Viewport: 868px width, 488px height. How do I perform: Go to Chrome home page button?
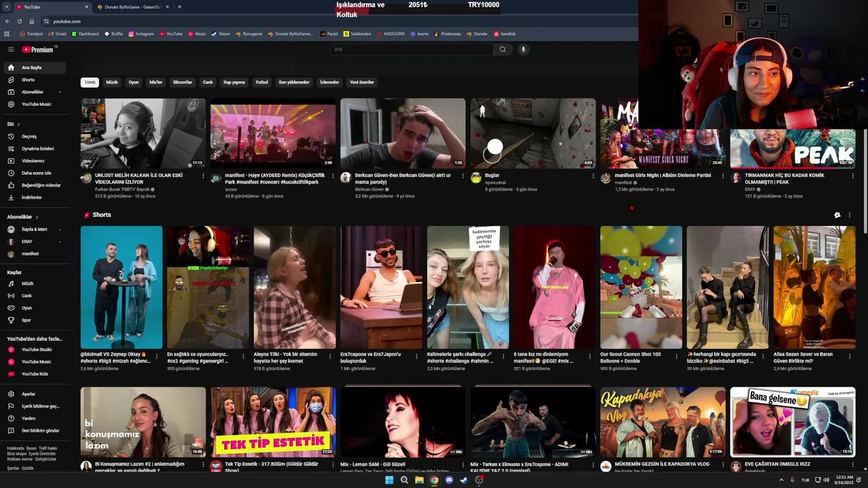[31, 21]
